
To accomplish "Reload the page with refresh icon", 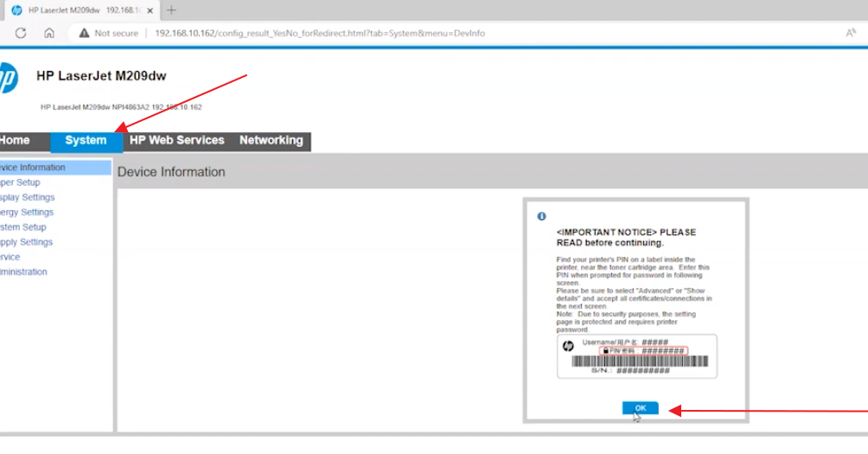I will [21, 33].
